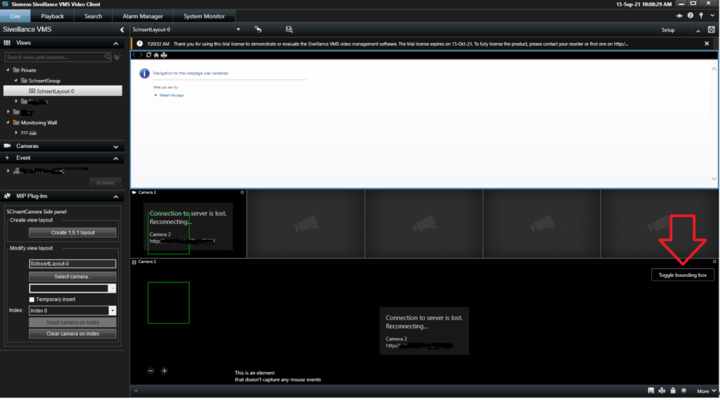720x400 pixels.
Task: Click the search views and cameras field
Action: point(58,56)
